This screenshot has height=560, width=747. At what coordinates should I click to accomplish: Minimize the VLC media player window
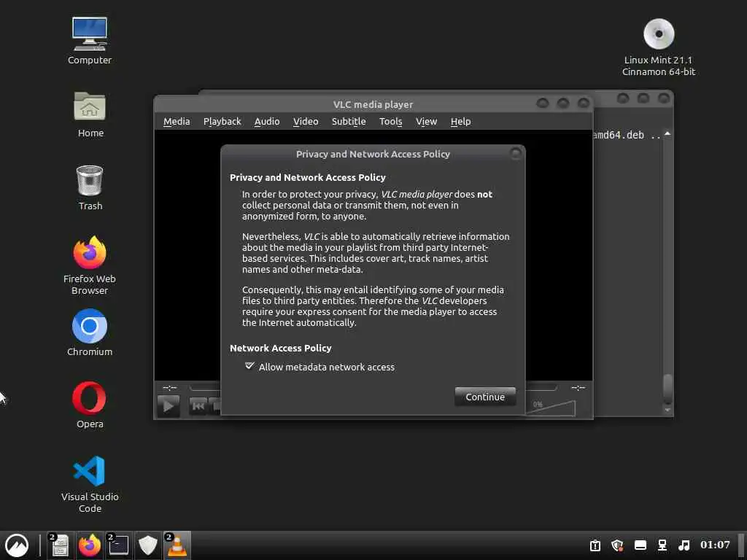tap(542, 103)
